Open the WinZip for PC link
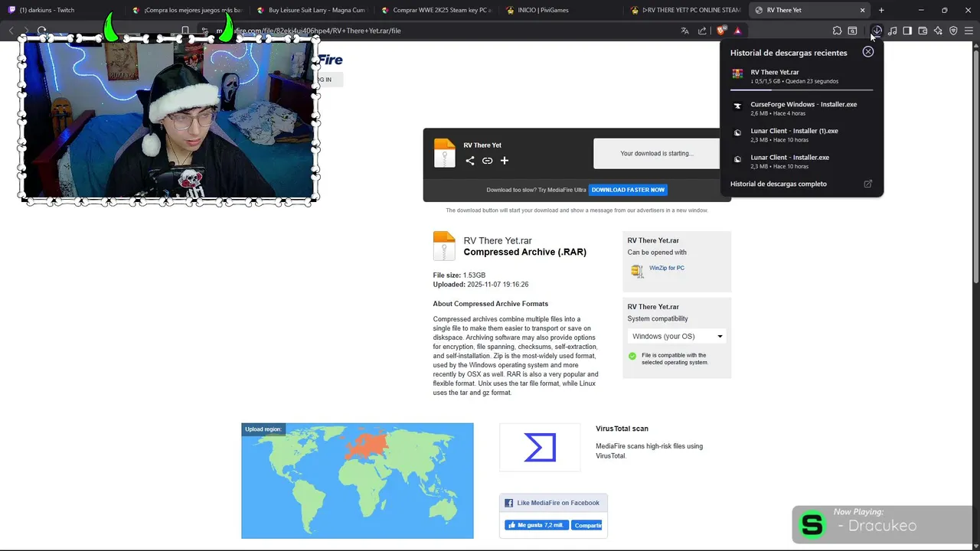Viewport: 980px width, 551px height. click(x=666, y=268)
